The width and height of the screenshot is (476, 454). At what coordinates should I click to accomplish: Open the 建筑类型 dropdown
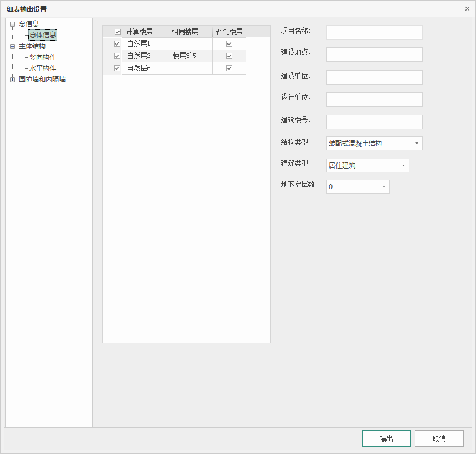coord(368,165)
